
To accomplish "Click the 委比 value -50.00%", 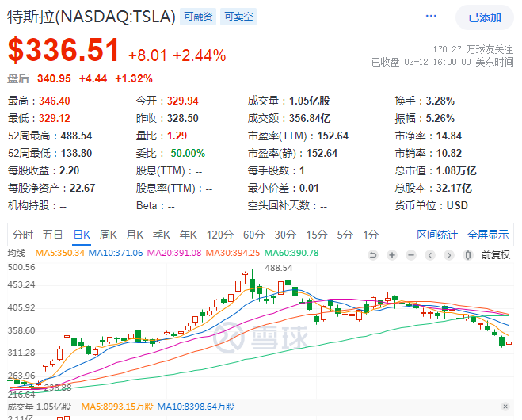I will click(186, 153).
